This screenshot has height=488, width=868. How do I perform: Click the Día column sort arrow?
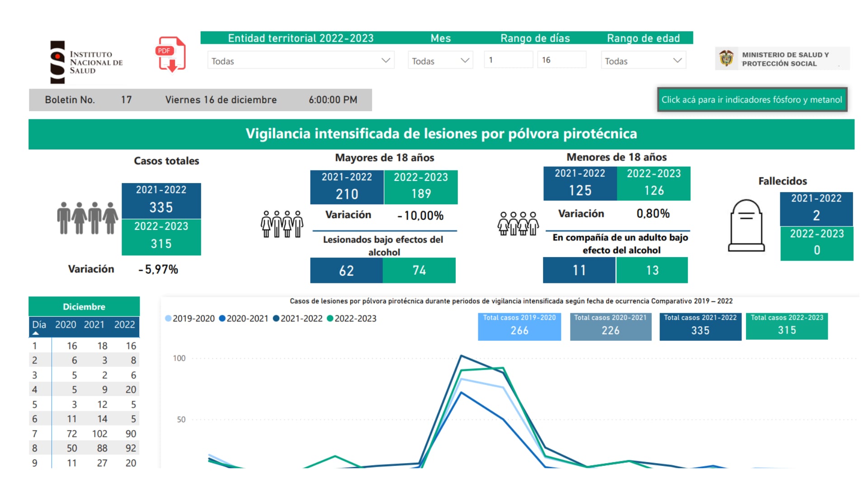tap(36, 333)
